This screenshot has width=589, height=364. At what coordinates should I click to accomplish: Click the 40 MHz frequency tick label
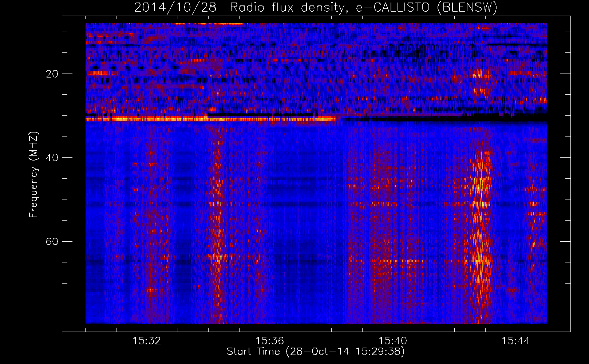click(52, 158)
